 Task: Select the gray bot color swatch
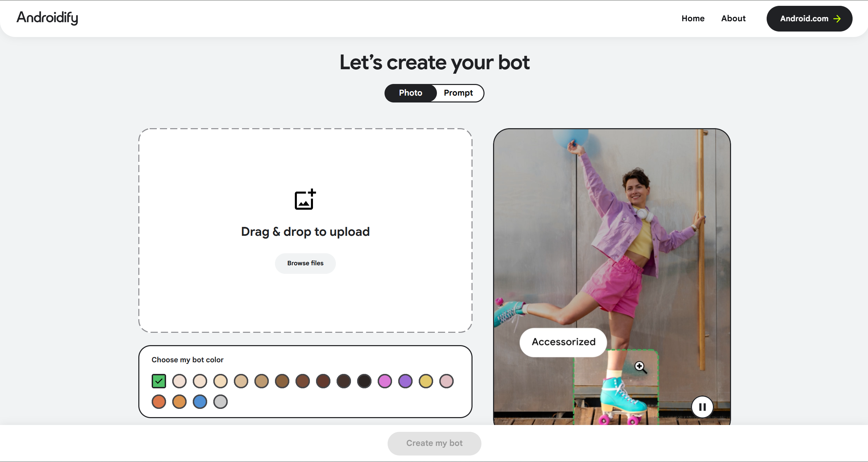[221, 402]
